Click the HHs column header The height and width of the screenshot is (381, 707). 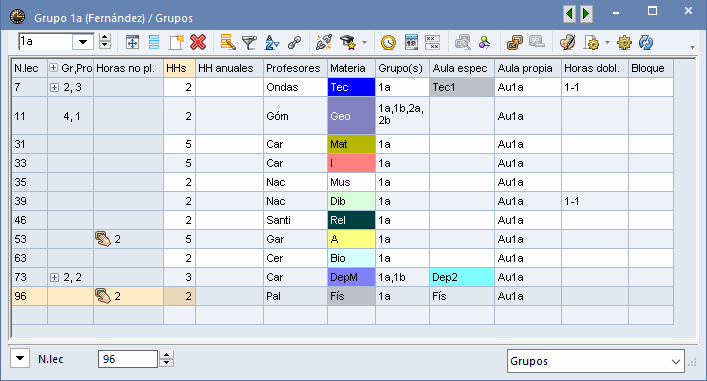pyautogui.click(x=179, y=68)
